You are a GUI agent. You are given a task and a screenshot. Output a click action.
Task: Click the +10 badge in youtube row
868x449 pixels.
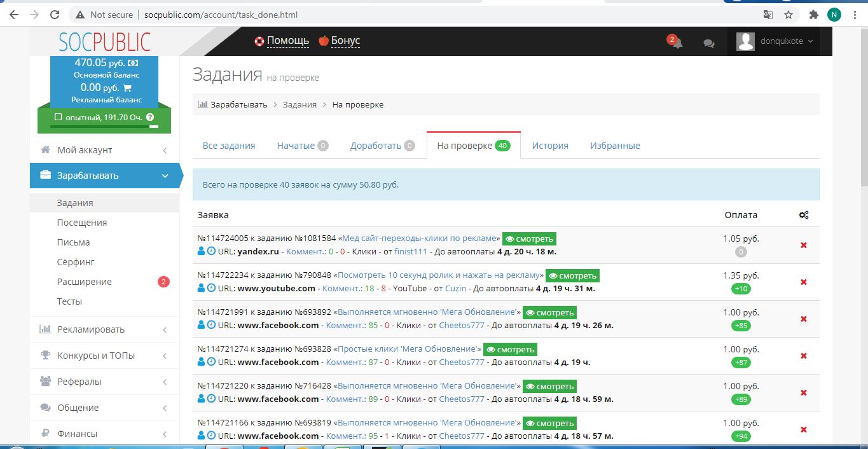click(741, 289)
